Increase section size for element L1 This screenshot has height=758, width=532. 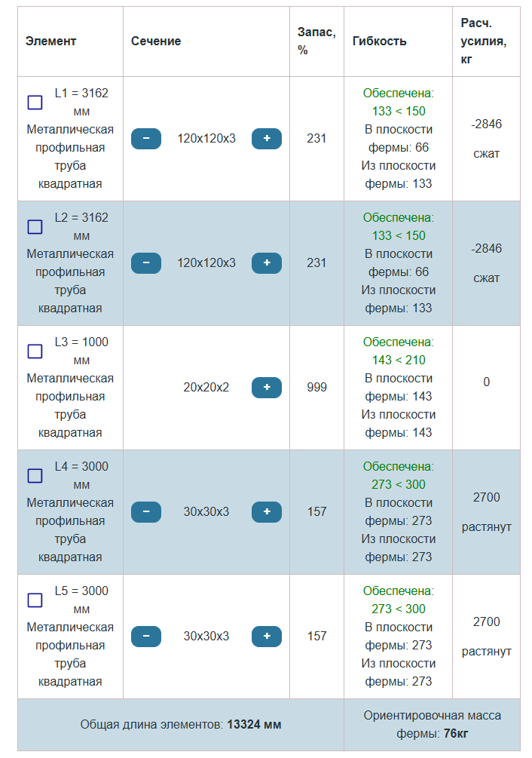coord(266,139)
